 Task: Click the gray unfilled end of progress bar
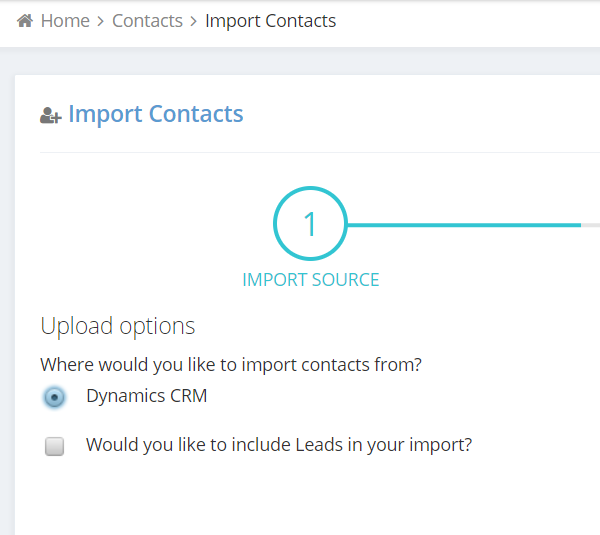coord(590,225)
